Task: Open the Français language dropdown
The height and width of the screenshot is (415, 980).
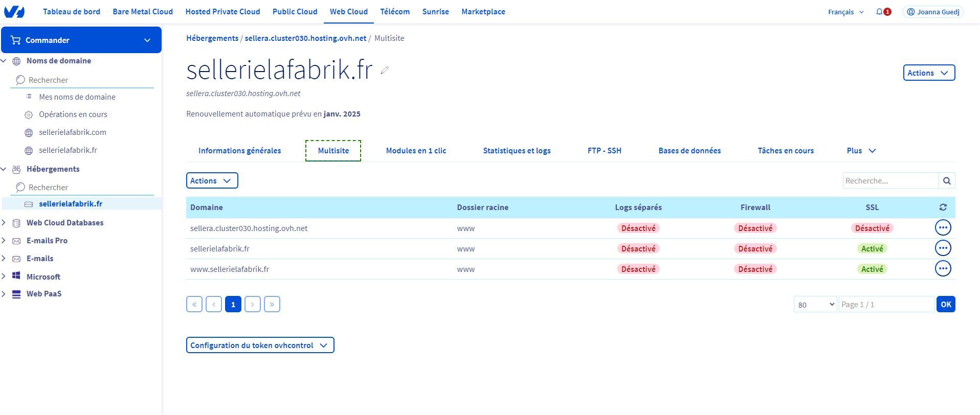Action: [x=845, y=12]
